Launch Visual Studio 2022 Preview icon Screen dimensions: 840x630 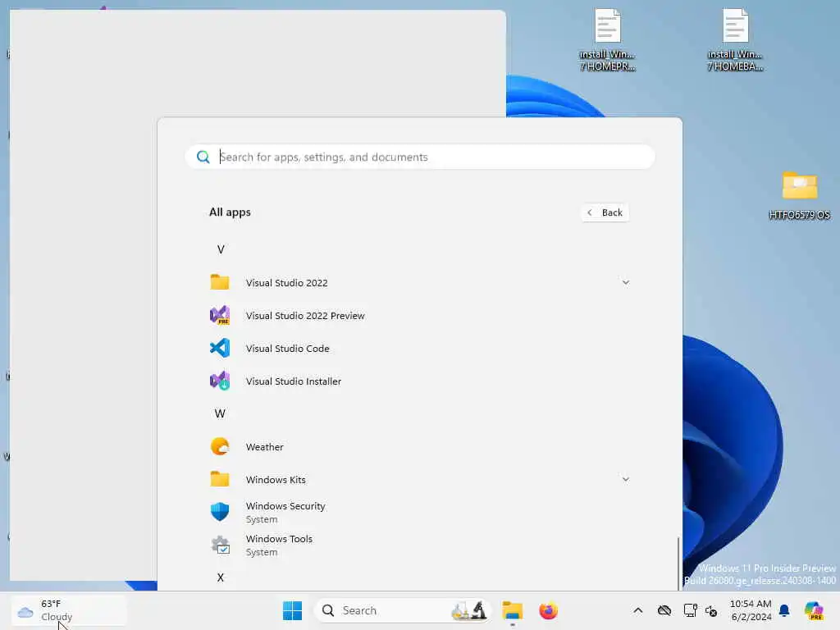(220, 315)
